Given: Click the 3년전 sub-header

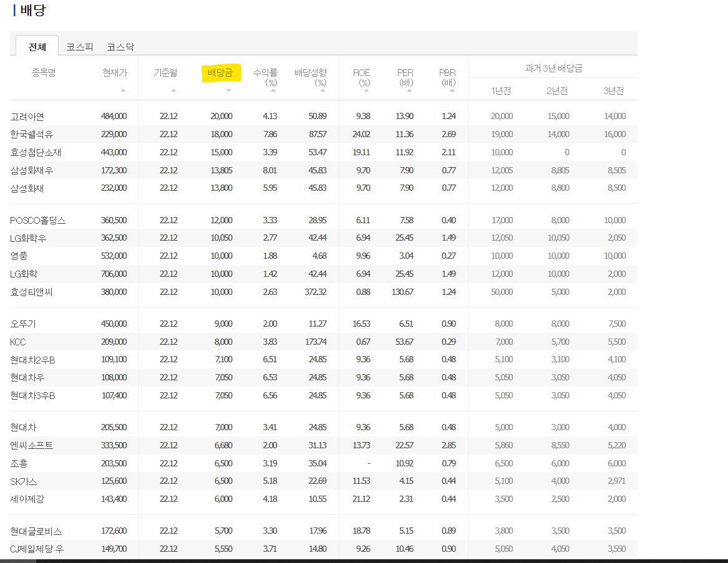Looking at the screenshot, I should tap(613, 91).
